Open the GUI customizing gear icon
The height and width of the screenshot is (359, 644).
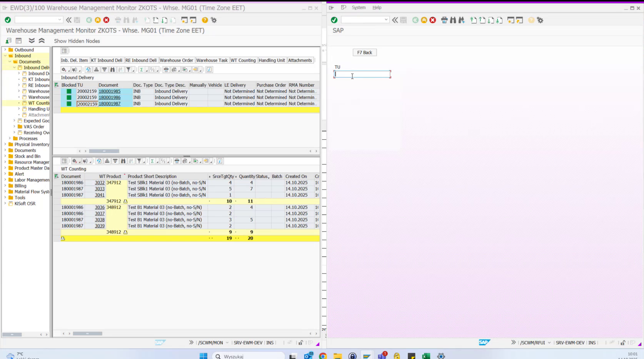214,20
